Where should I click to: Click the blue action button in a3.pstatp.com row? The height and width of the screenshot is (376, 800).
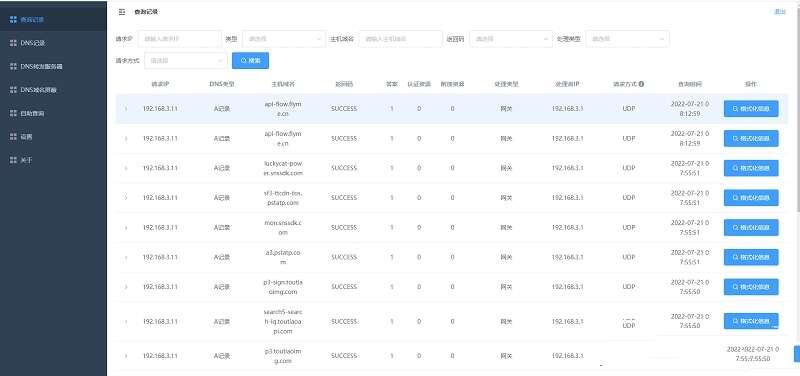tap(751, 257)
